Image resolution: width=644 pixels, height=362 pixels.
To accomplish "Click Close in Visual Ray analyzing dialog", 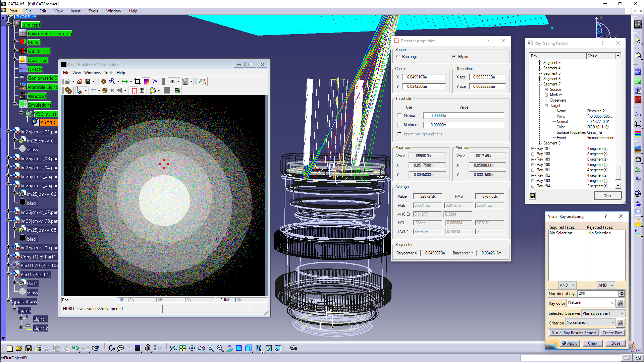I will 615,343.
